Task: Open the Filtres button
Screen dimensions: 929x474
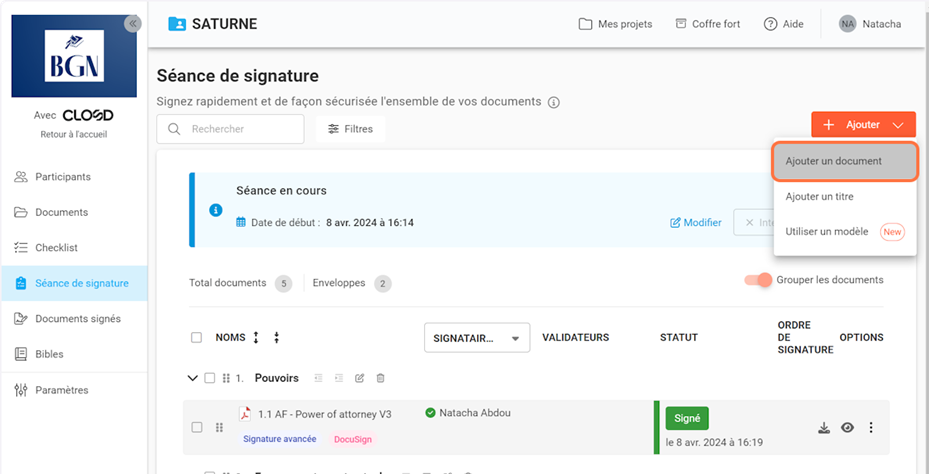Action: pyautogui.click(x=350, y=129)
